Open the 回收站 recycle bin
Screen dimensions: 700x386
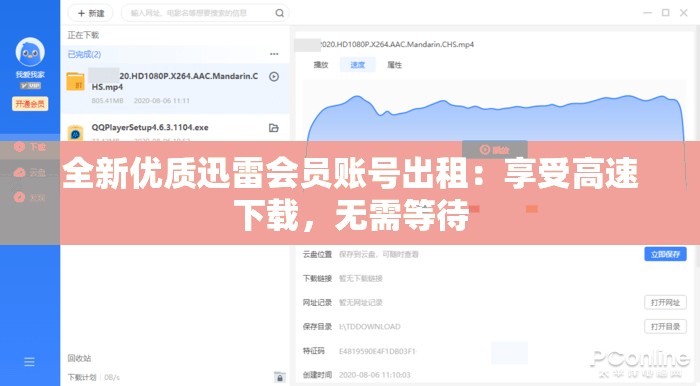(x=79, y=358)
